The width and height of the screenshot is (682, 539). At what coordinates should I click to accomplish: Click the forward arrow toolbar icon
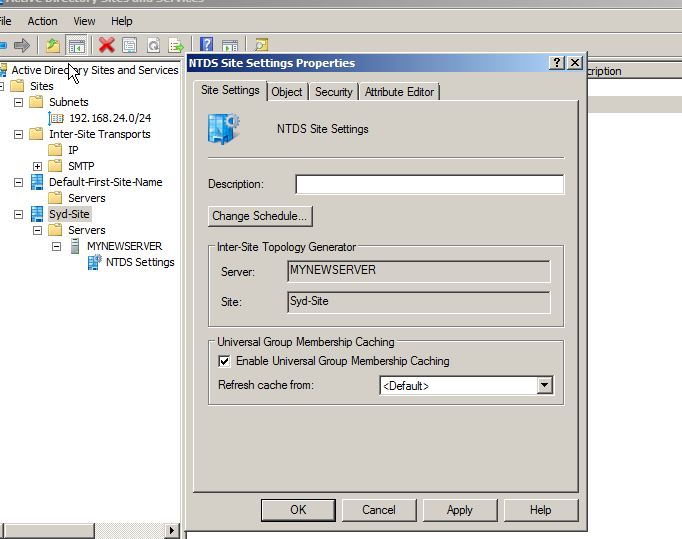coord(22,45)
